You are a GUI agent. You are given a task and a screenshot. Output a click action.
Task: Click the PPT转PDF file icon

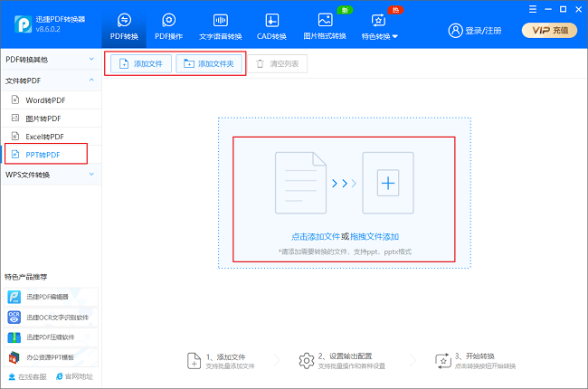(15, 154)
